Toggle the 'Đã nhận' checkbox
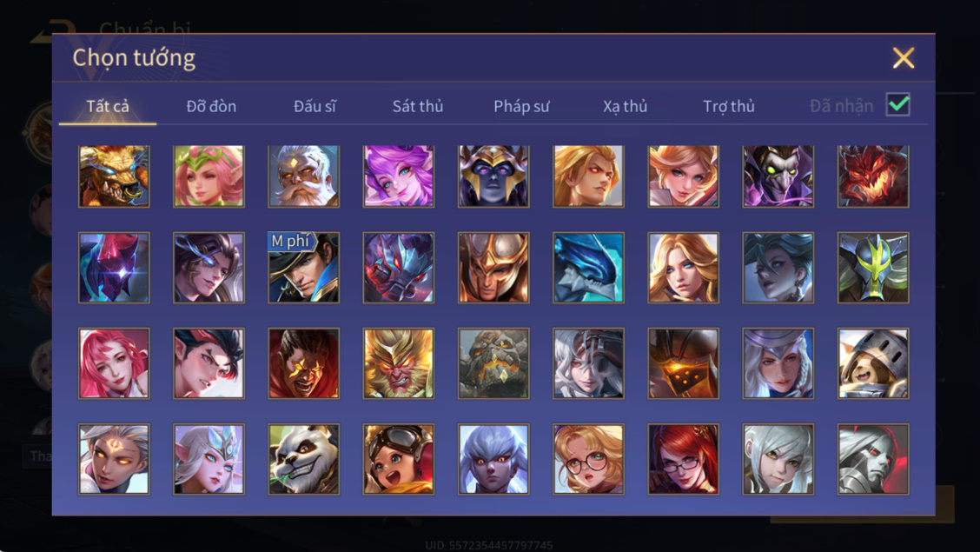This screenshot has width=980, height=552. [897, 104]
